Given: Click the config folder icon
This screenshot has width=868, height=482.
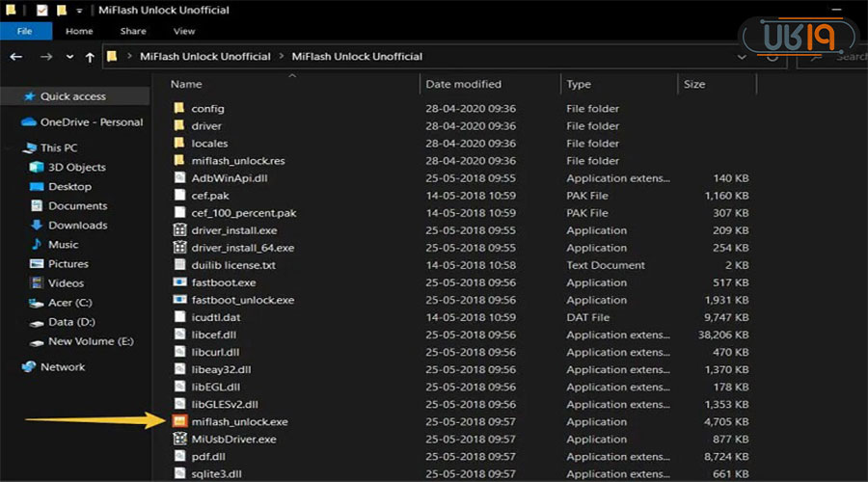Looking at the screenshot, I should click(178, 109).
